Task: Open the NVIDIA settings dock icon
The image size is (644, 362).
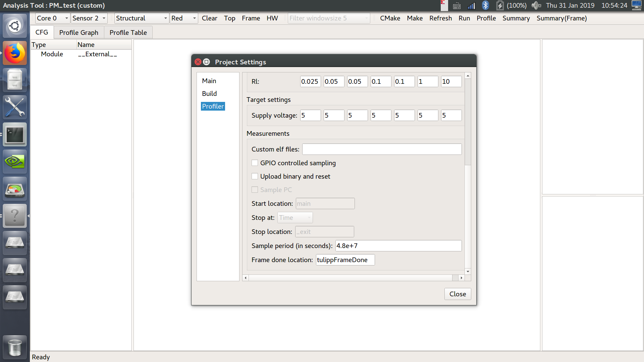Action: 15,162
